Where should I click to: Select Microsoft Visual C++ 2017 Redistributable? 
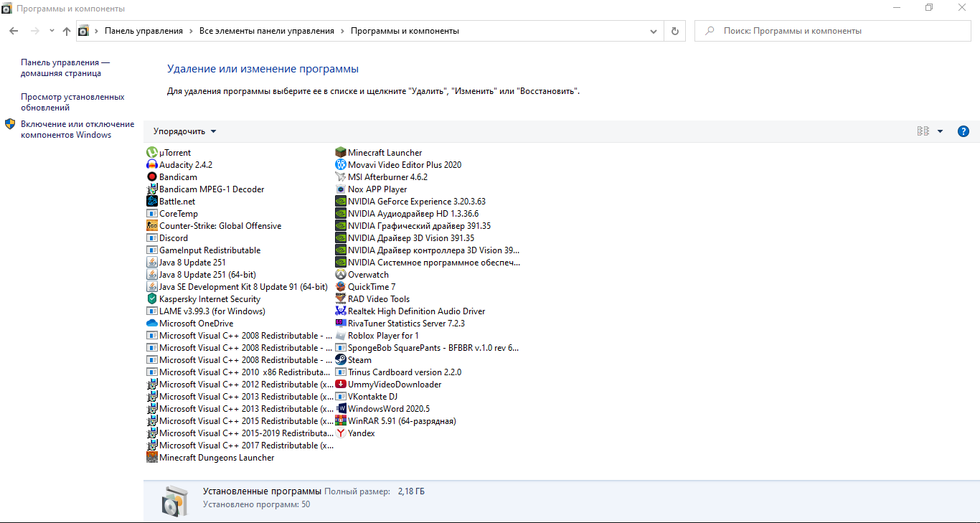[240, 445]
